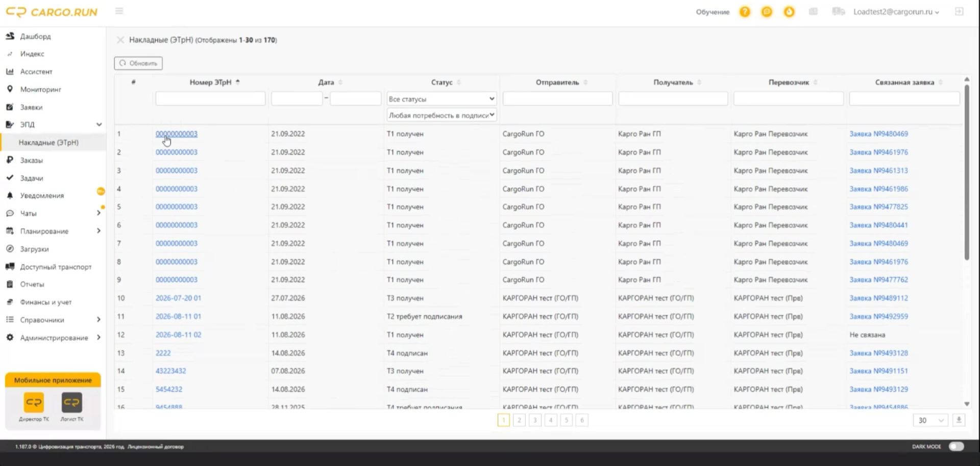Open waybill 2026-07-20 01
This screenshot has height=466, width=980.
pos(178,298)
